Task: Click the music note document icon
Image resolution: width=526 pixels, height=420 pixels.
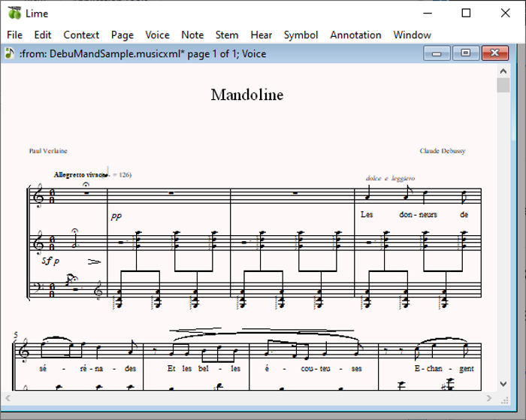Action: [10, 53]
